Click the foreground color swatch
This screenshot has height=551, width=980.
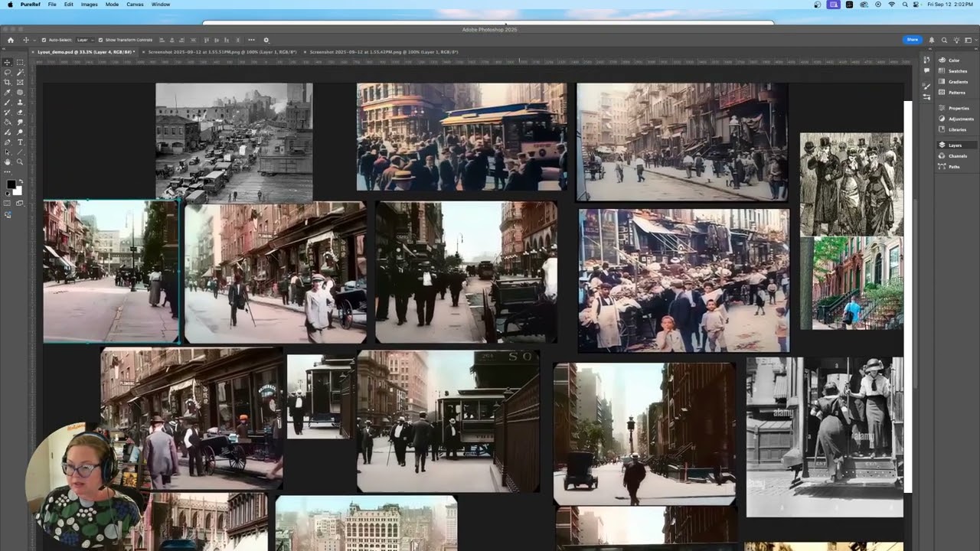[x=11, y=184]
